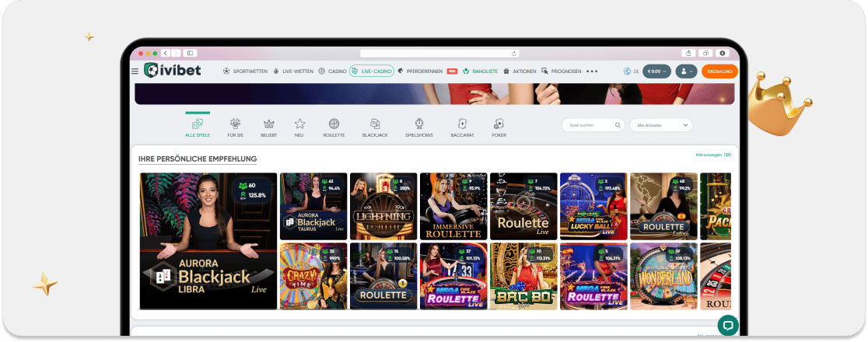Open the DE language globe selector

click(x=631, y=72)
